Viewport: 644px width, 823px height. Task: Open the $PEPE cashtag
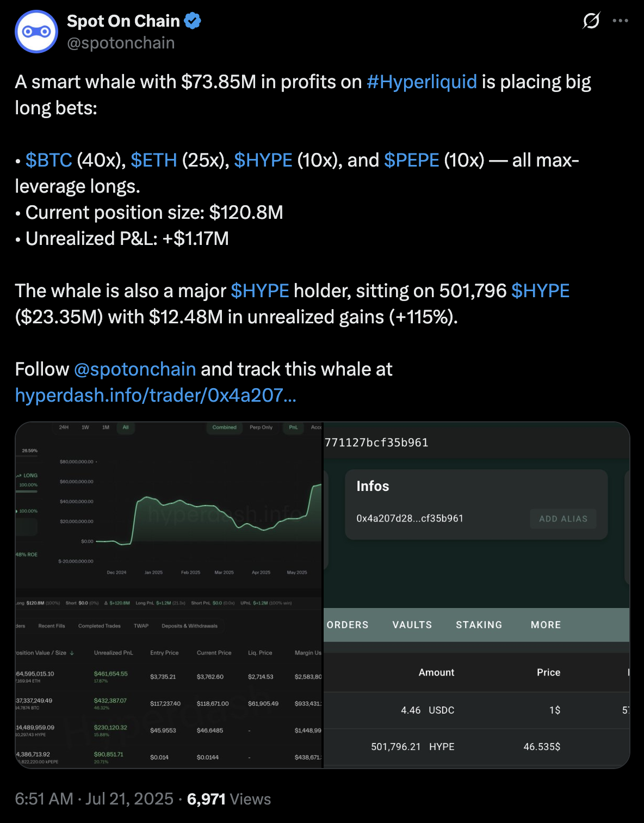coord(411,160)
